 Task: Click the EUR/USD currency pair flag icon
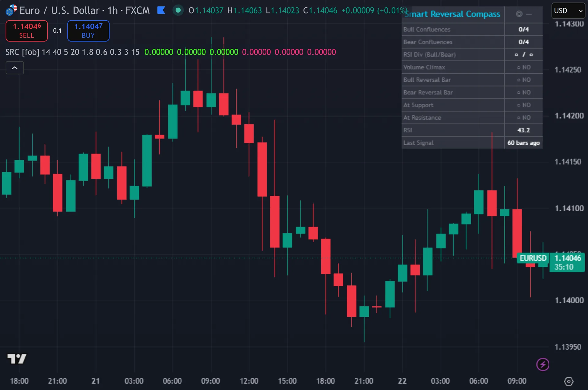[11, 10]
